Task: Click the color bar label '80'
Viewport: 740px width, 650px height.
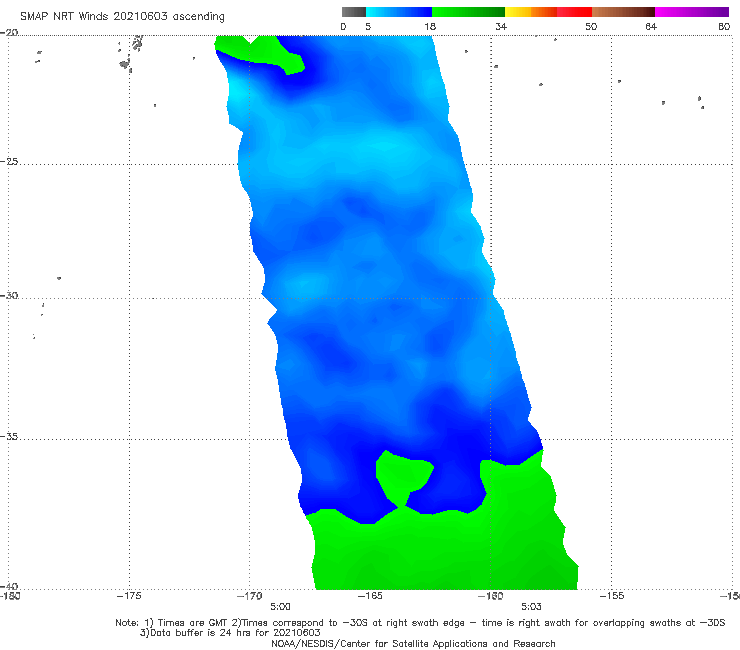Action: coord(724,26)
